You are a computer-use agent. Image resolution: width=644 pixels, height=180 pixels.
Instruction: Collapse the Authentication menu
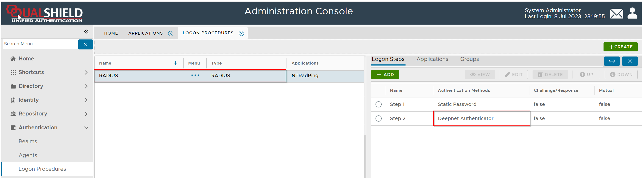click(x=86, y=128)
